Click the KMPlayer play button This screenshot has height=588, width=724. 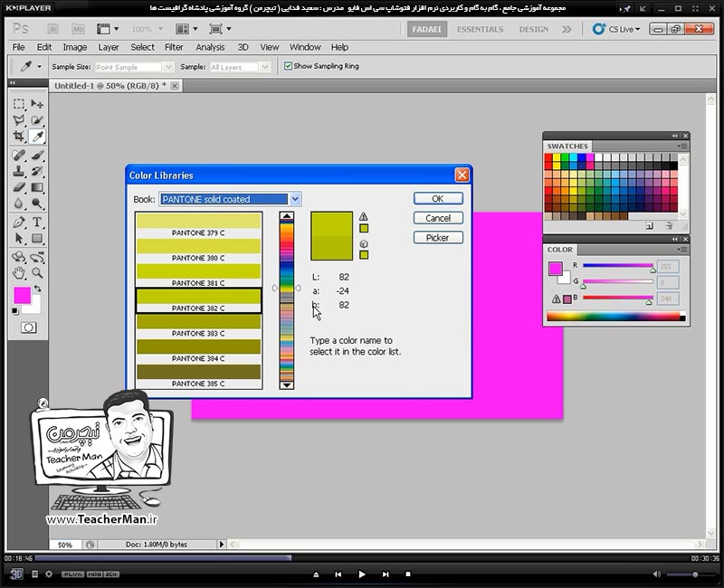point(362,574)
